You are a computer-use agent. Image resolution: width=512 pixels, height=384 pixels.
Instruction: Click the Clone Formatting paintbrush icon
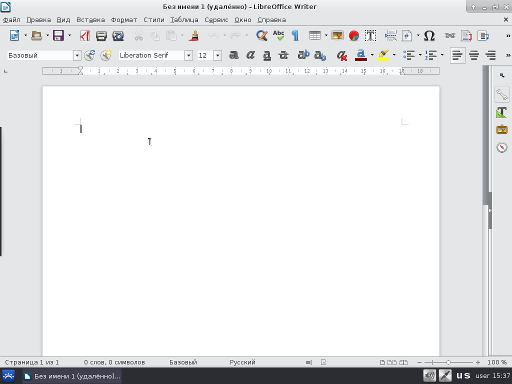tap(194, 35)
